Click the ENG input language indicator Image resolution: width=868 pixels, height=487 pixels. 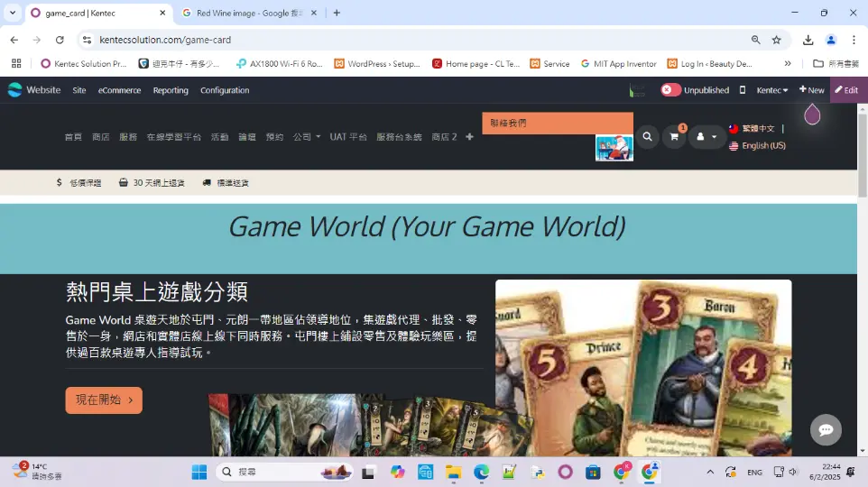(x=754, y=472)
